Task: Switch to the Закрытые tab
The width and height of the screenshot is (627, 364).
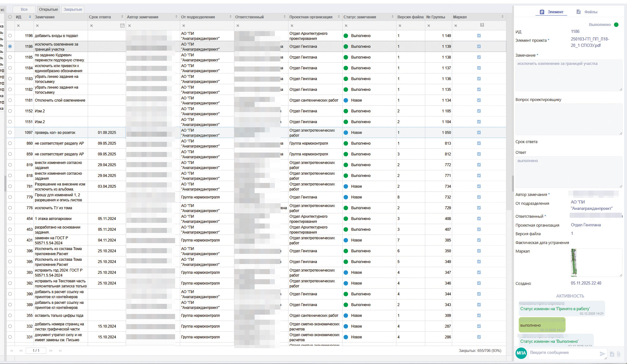Action: tap(73, 9)
